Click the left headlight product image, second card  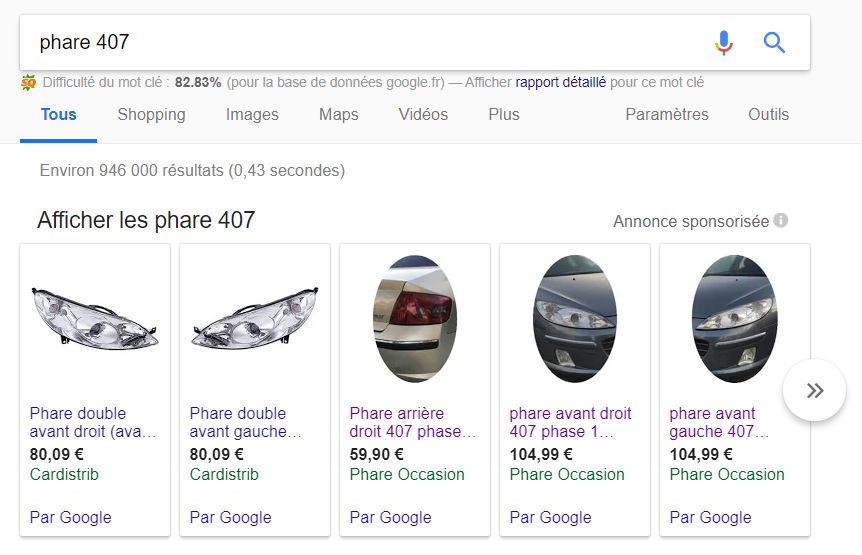pyautogui.click(x=255, y=319)
